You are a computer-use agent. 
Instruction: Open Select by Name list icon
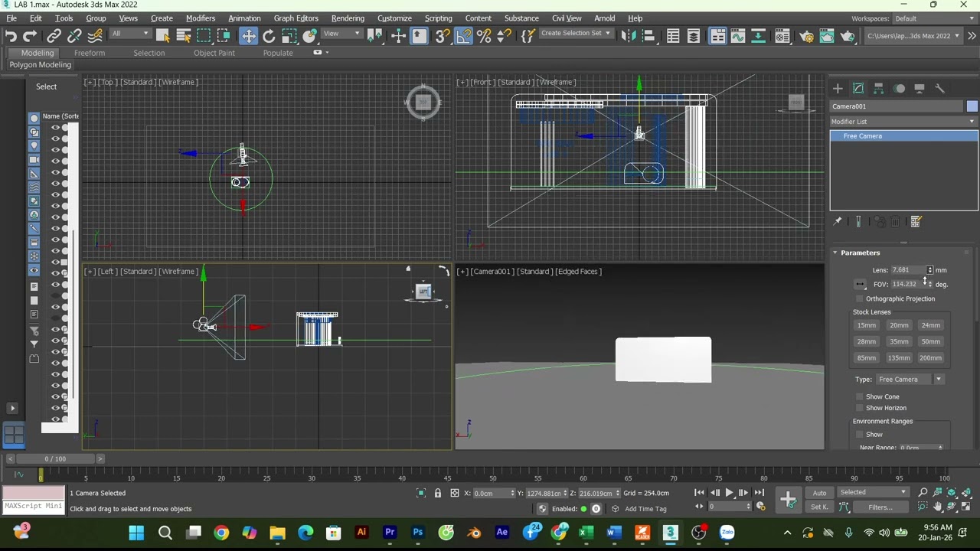183,36
